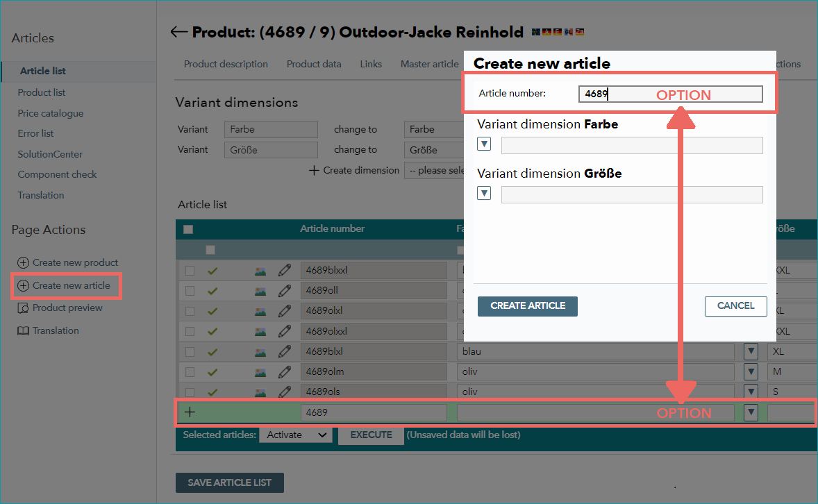Switch to the Links tab
The height and width of the screenshot is (504, 818).
click(x=371, y=64)
